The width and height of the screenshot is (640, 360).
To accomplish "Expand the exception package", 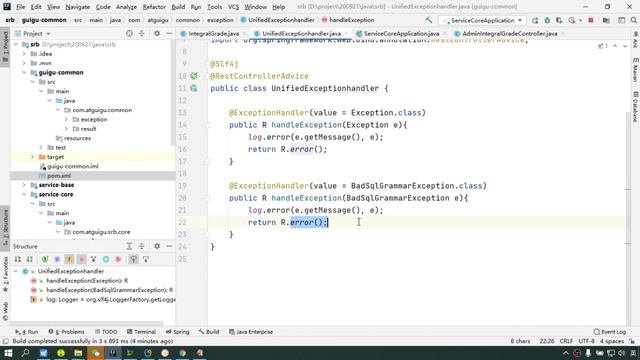I will pyautogui.click(x=66, y=119).
